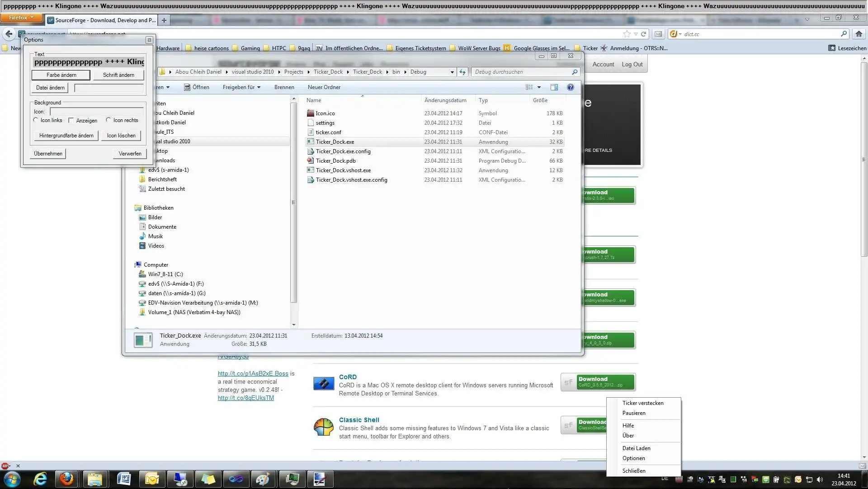Select the Icon rechts radio button
This screenshot has height=489, width=868.
[x=108, y=120]
